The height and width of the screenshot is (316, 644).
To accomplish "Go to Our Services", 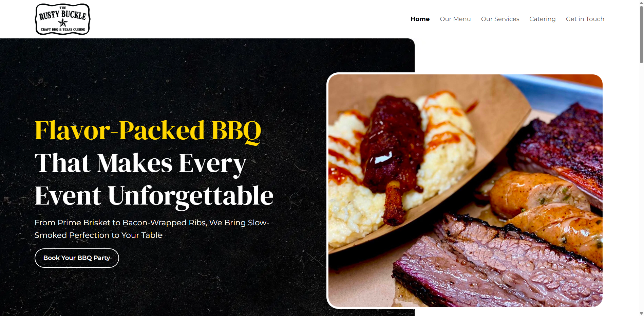I will coord(500,19).
